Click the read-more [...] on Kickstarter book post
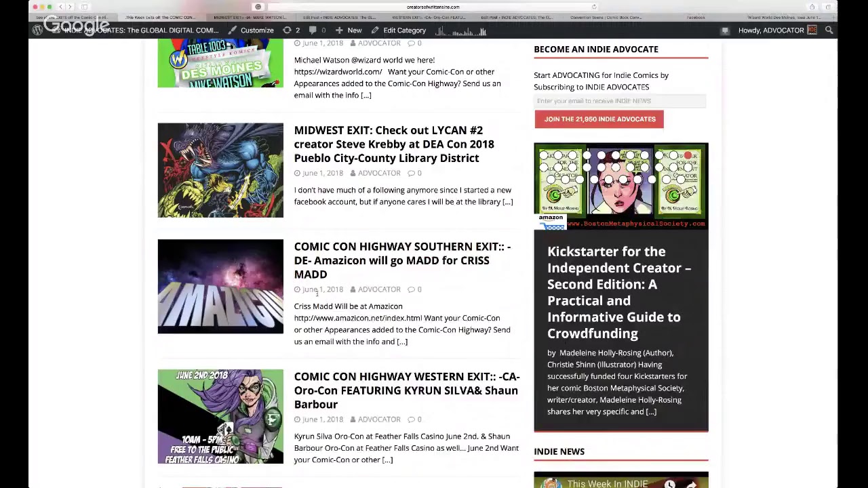This screenshot has width=868, height=488. click(x=651, y=412)
